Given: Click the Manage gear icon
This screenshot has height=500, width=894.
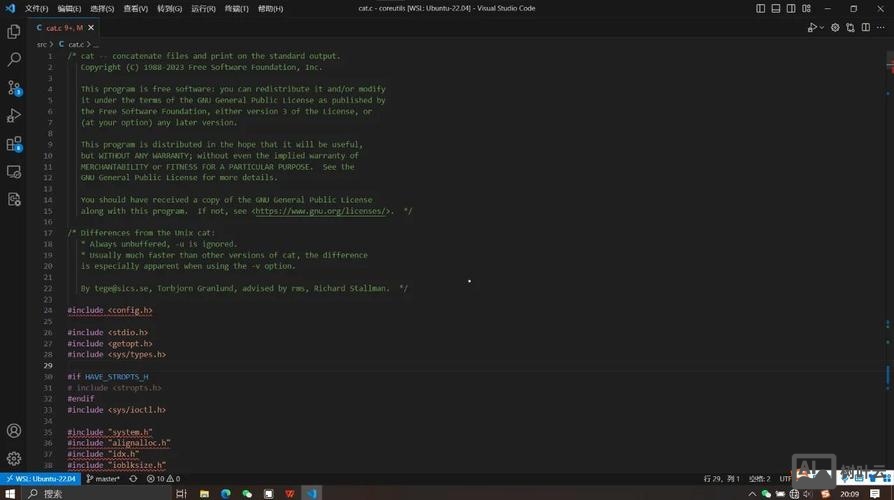Looking at the screenshot, I should tap(14, 459).
